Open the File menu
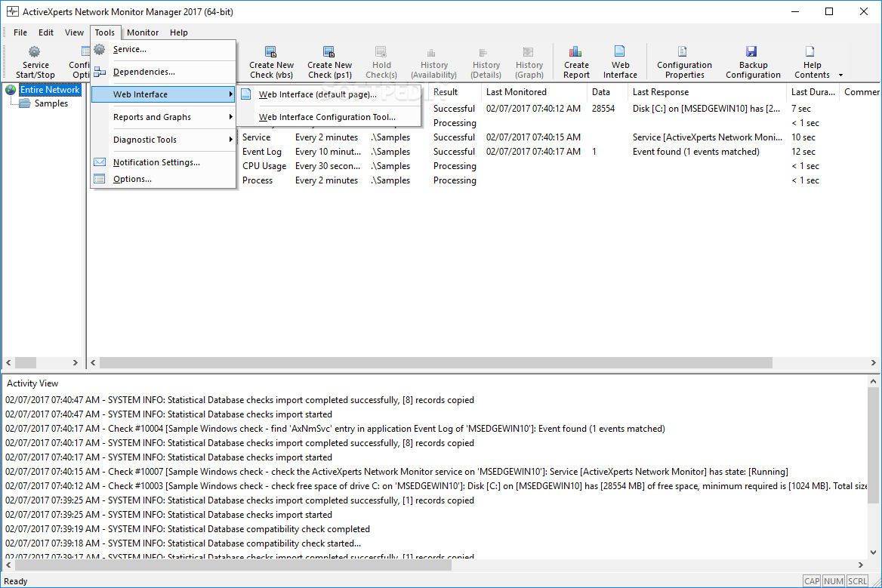 (x=20, y=32)
